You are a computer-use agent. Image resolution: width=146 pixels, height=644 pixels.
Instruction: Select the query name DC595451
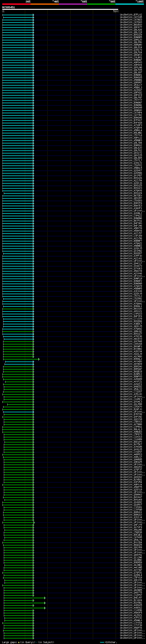8,8
